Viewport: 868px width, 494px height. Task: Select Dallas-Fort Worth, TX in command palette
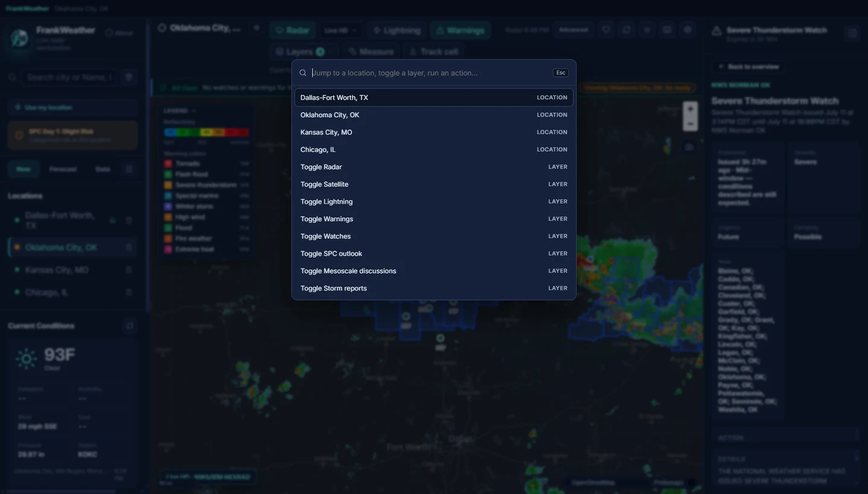point(433,98)
